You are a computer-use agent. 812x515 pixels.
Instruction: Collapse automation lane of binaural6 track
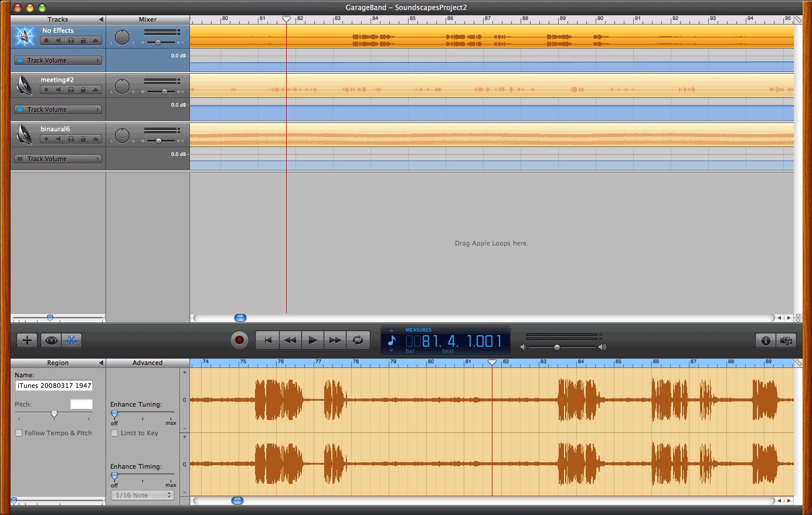[96, 139]
